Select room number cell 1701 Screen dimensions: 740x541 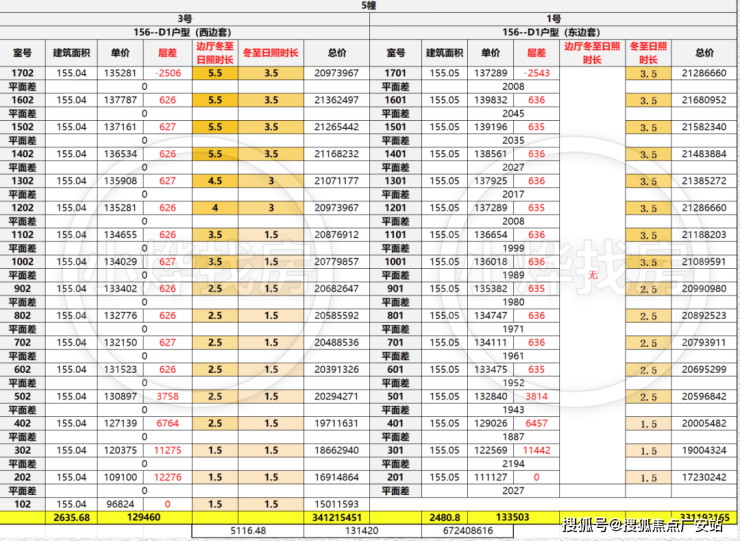click(x=396, y=74)
